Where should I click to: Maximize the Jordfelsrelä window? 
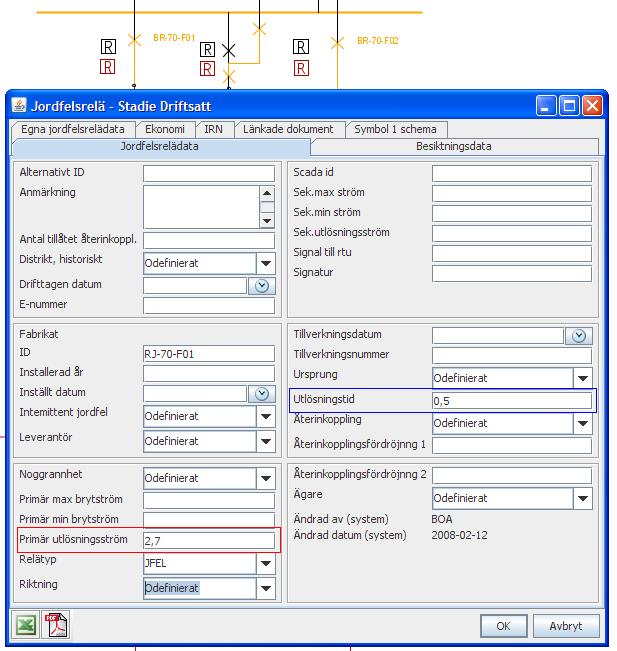[569, 105]
